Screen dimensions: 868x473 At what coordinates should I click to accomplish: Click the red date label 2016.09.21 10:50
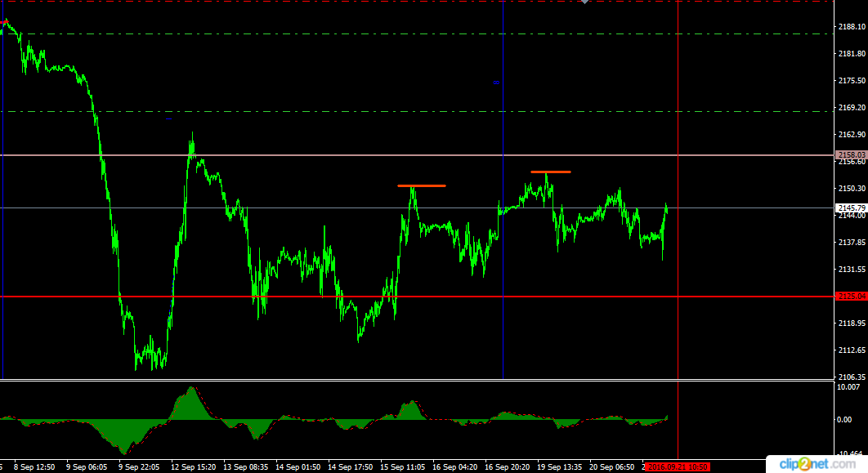point(678,467)
